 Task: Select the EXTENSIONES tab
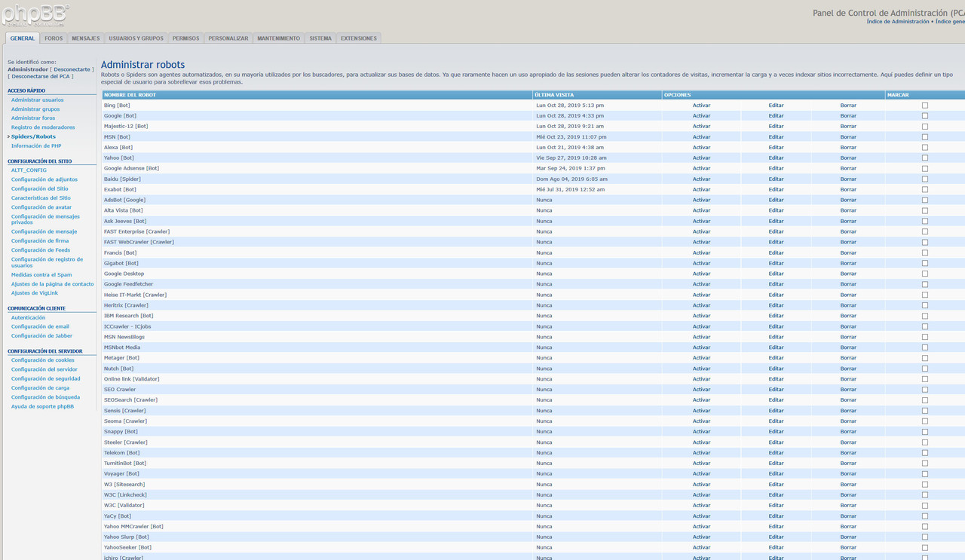pyautogui.click(x=358, y=38)
